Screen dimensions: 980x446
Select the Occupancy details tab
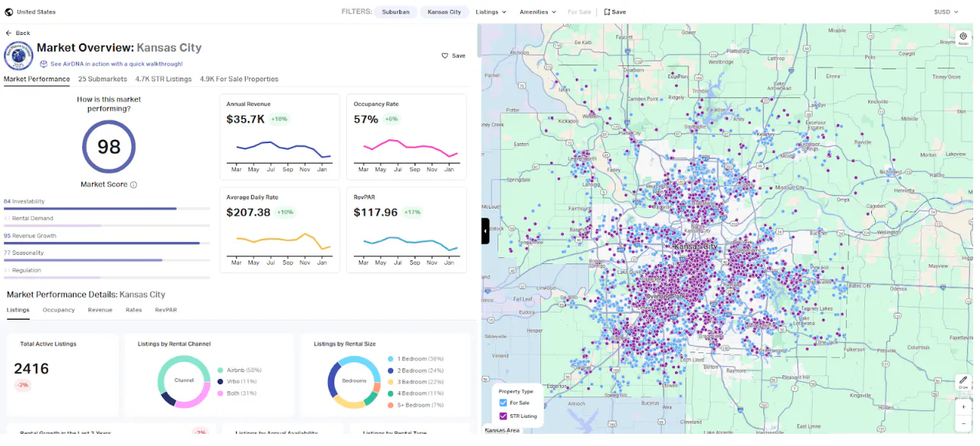(x=59, y=311)
